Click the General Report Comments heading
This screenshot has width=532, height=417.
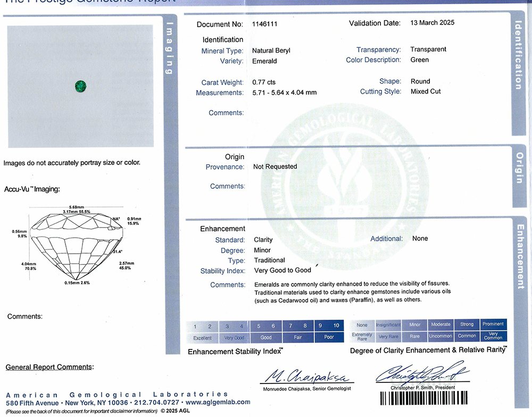pyautogui.click(x=49, y=367)
